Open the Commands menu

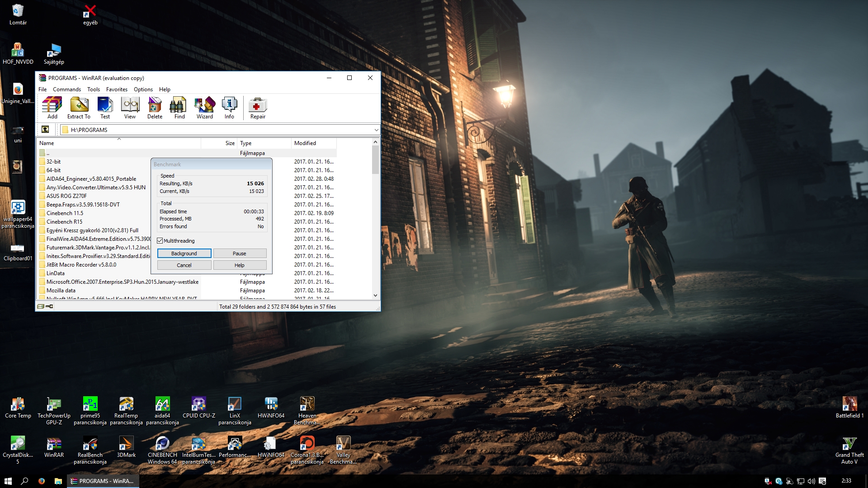(x=67, y=89)
